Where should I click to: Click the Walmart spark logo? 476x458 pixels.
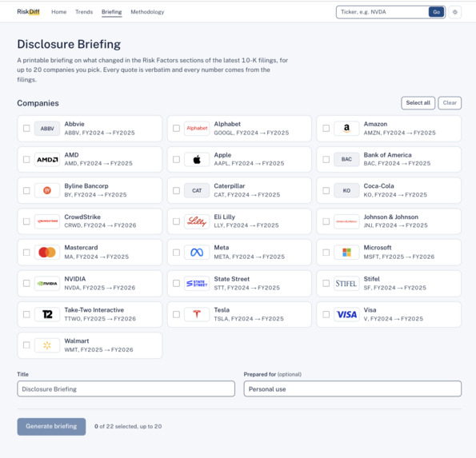coord(47,345)
